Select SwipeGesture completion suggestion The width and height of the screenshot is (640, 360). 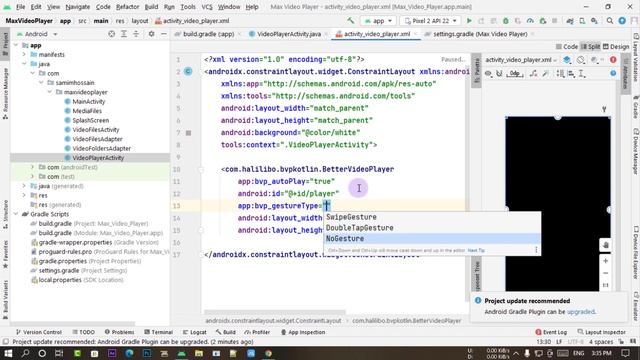pyautogui.click(x=432, y=217)
